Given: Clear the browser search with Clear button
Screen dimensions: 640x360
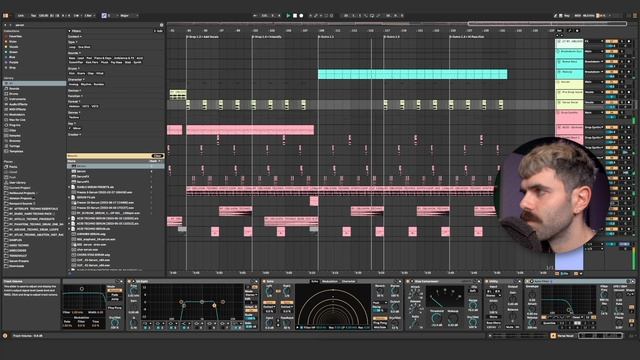Looking at the screenshot, I should click(x=157, y=156).
